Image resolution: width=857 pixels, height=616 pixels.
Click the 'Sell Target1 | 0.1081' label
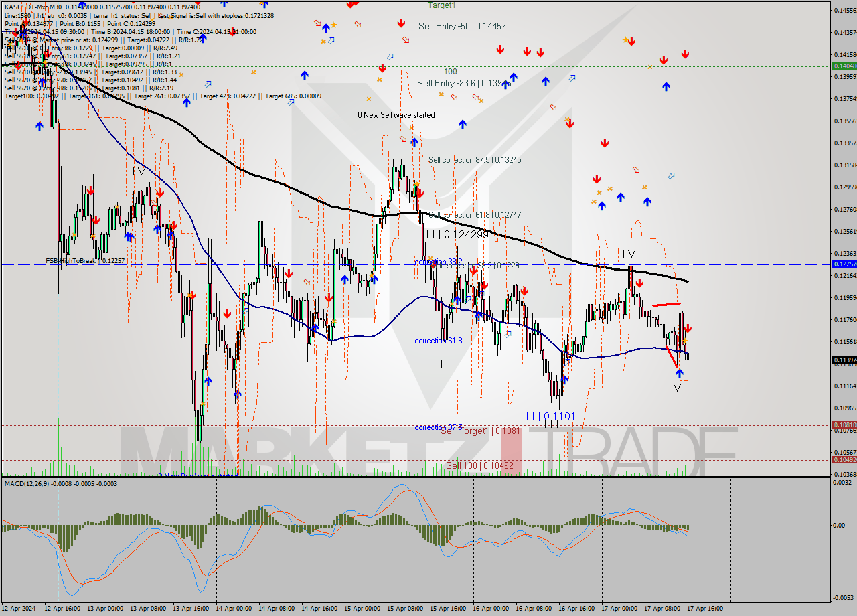480,431
